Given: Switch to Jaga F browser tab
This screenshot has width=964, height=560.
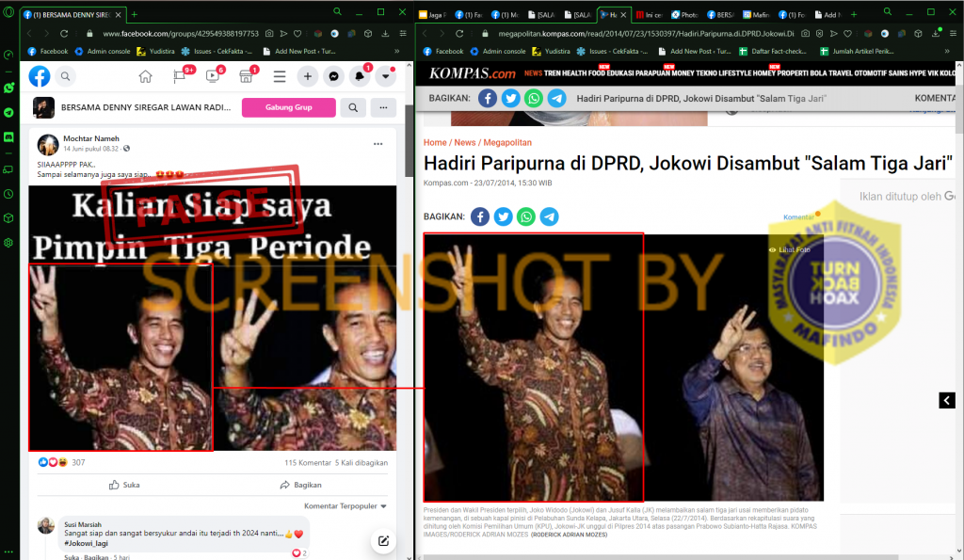Looking at the screenshot, I should [433, 15].
